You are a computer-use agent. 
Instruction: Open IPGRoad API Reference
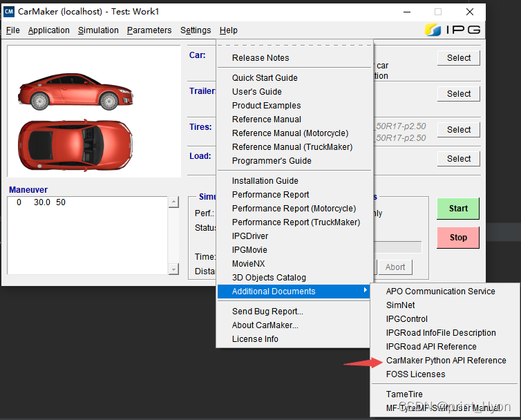tap(444, 347)
